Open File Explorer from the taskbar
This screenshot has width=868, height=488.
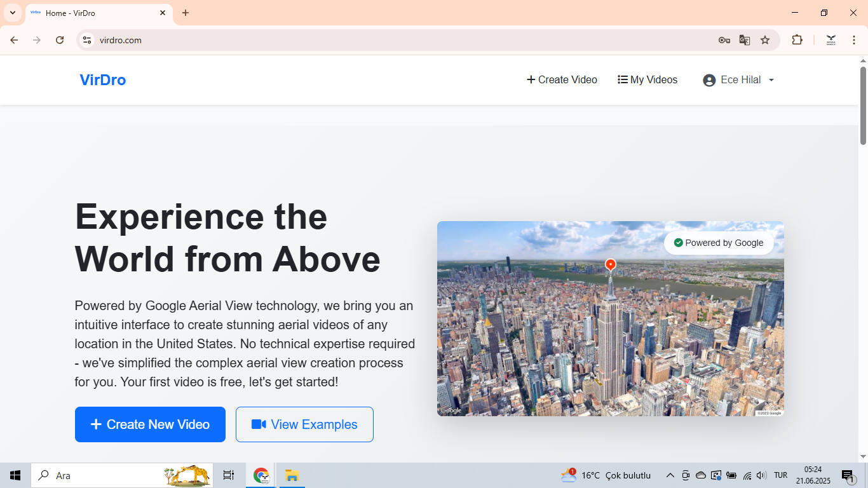pyautogui.click(x=292, y=475)
